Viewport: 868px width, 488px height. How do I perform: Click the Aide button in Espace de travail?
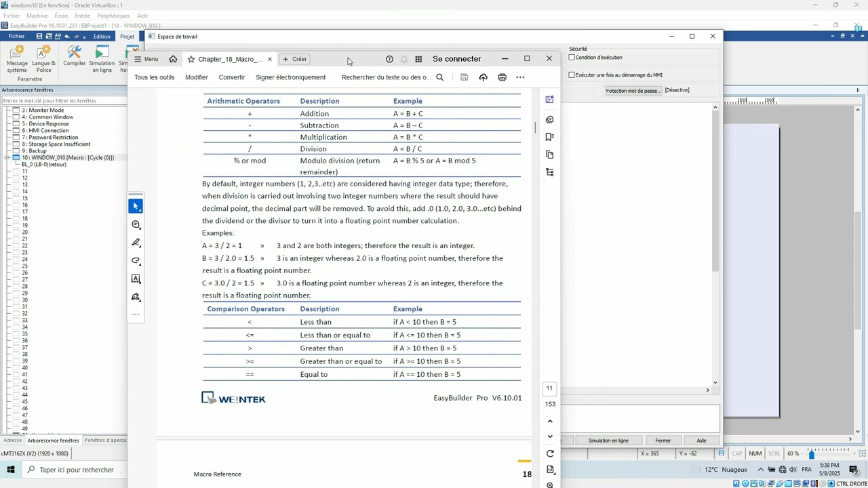click(x=701, y=441)
